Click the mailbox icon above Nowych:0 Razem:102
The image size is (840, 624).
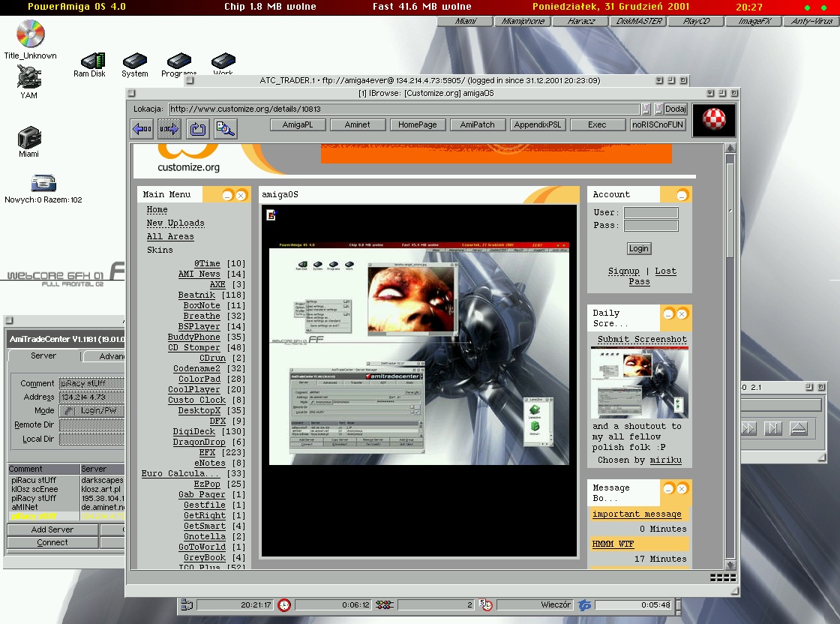pyautogui.click(x=43, y=183)
